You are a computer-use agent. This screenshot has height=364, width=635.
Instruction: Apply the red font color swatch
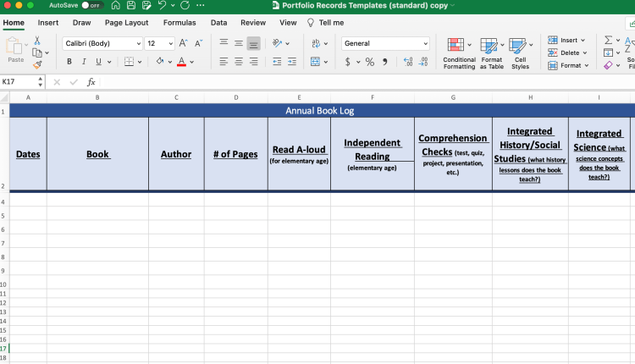(181, 62)
